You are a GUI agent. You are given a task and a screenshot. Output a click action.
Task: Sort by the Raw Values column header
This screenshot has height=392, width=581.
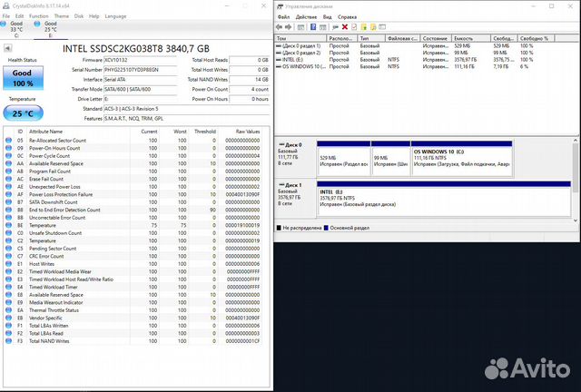pos(241,132)
